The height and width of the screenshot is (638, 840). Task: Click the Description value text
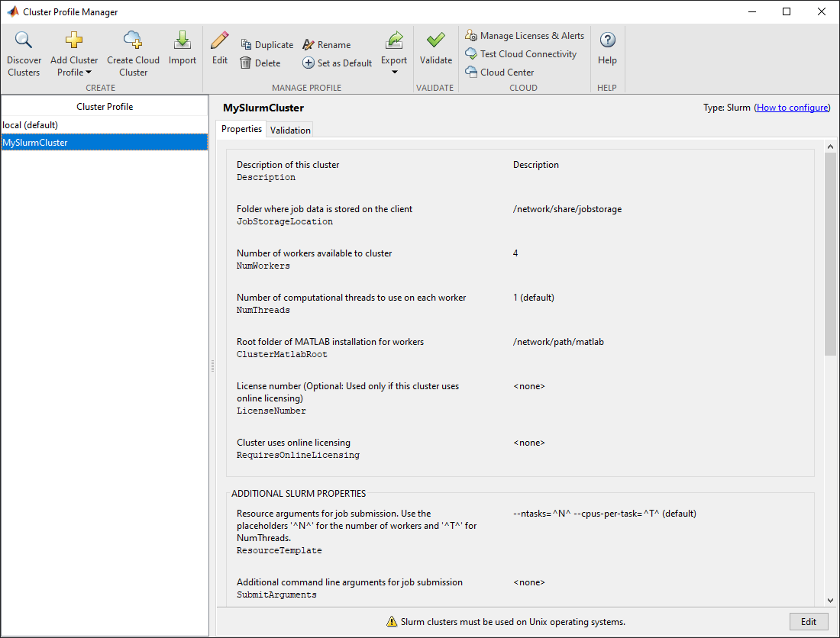click(x=536, y=165)
